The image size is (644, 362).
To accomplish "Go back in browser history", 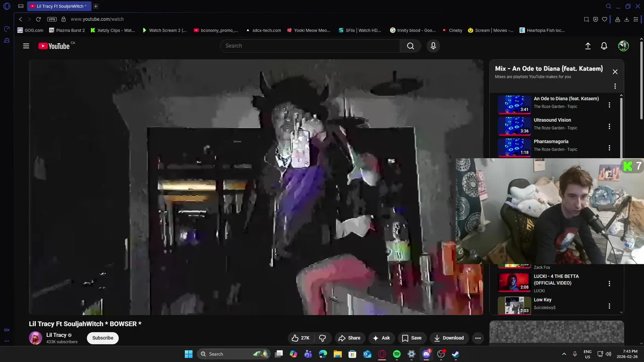I will point(20,19).
